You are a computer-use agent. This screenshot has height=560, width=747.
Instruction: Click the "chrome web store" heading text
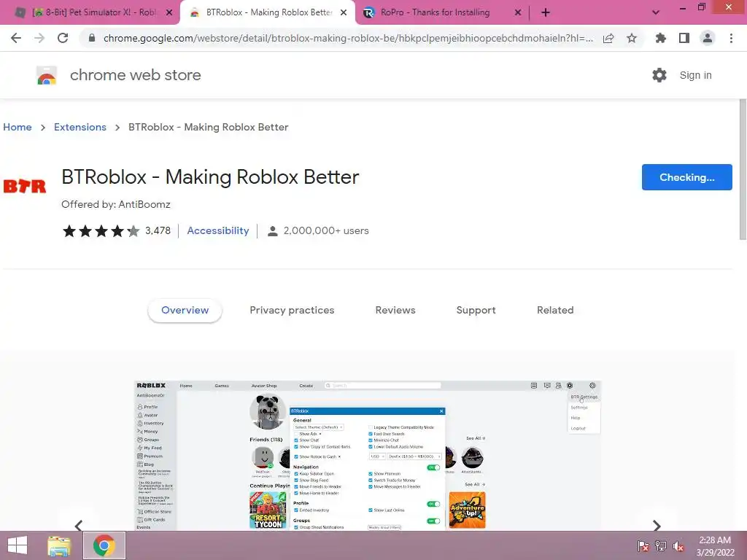135,75
